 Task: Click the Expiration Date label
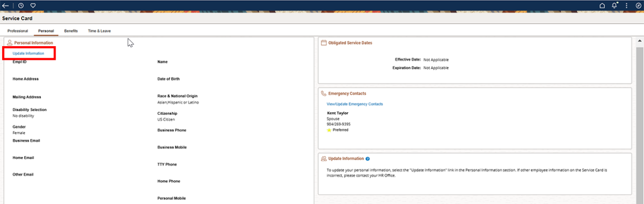click(407, 68)
